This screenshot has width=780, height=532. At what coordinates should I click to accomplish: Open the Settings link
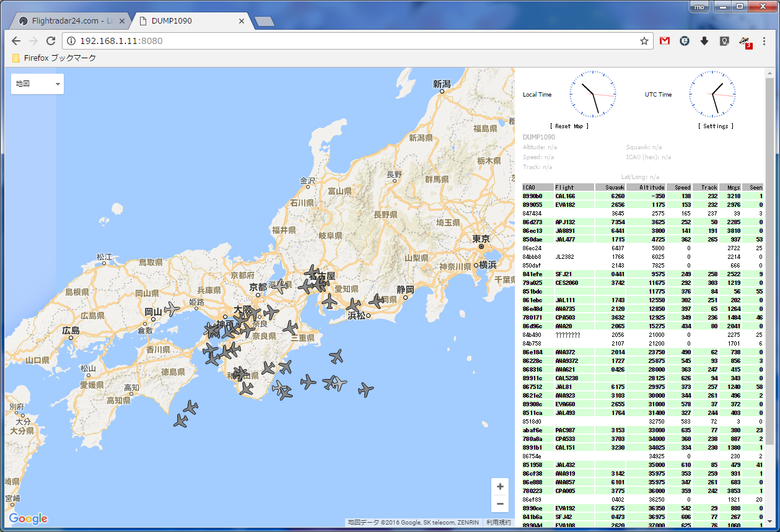(x=716, y=126)
